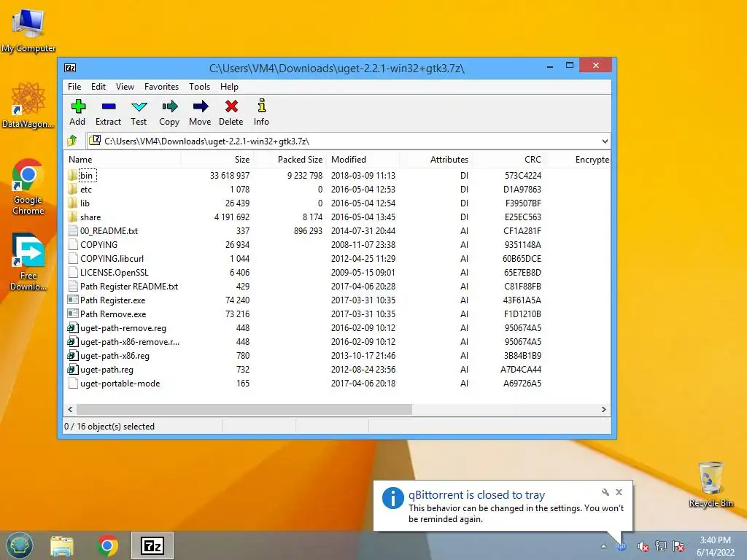Select uget-path.reg registry icon

coord(73,369)
